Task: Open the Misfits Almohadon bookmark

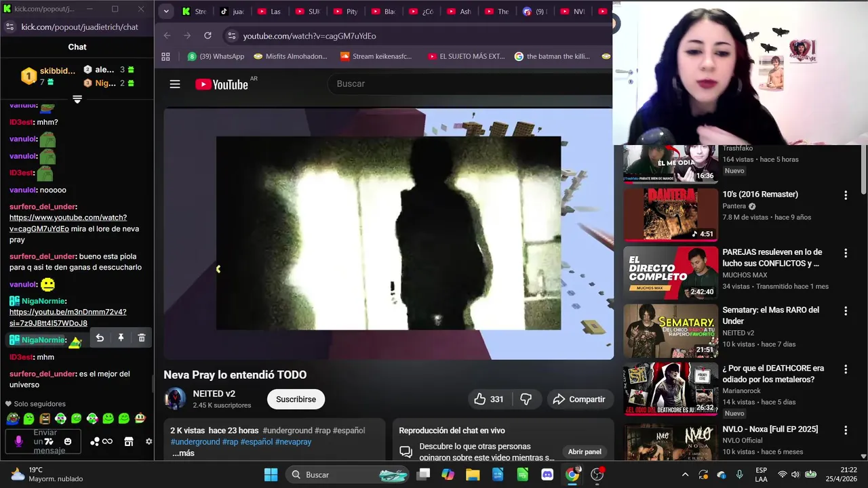Action: (x=290, y=56)
